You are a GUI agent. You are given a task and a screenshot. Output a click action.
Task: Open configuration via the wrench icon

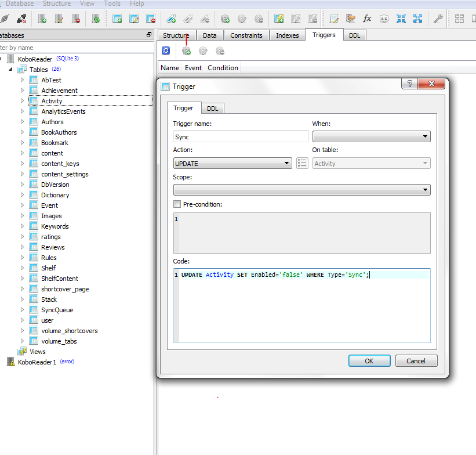click(438, 19)
